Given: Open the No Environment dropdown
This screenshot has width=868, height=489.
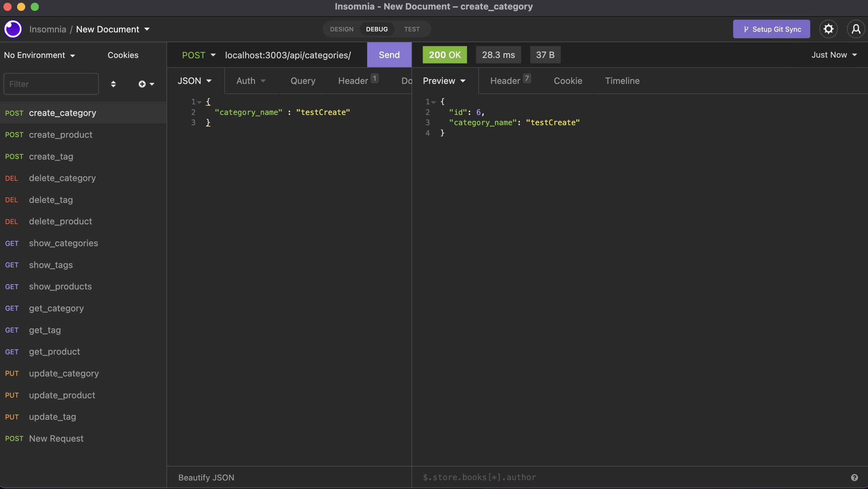Looking at the screenshot, I should pyautogui.click(x=40, y=55).
